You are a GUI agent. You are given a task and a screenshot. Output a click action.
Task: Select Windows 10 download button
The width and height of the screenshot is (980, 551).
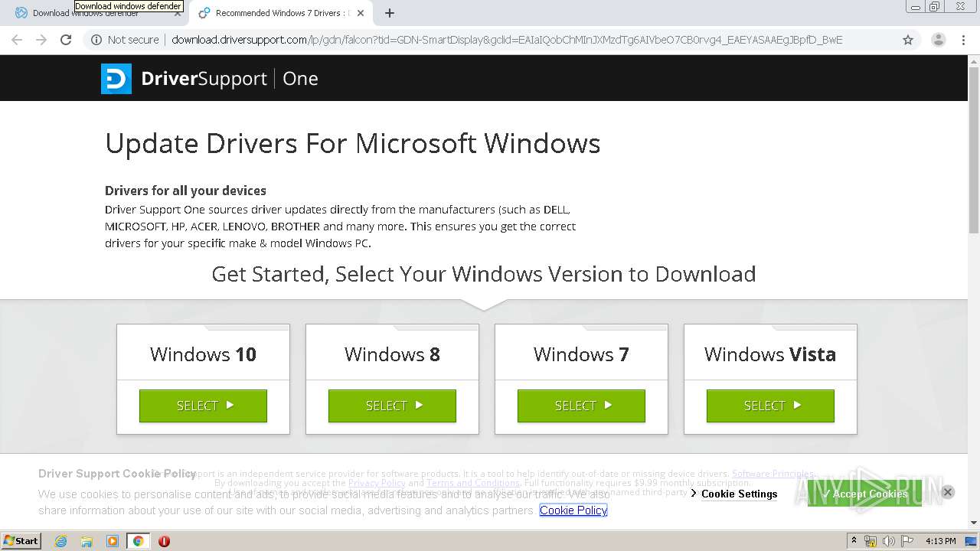(203, 406)
